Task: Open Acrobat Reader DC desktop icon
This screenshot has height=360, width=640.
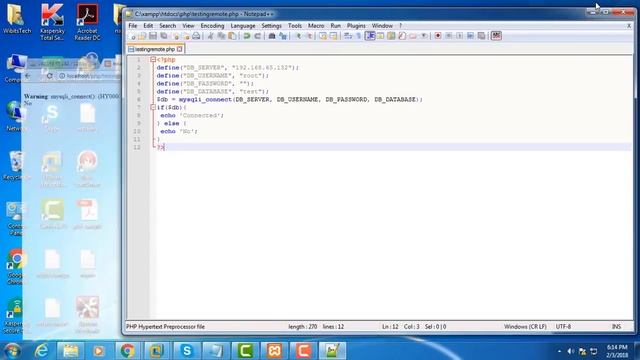Action: pos(87,22)
